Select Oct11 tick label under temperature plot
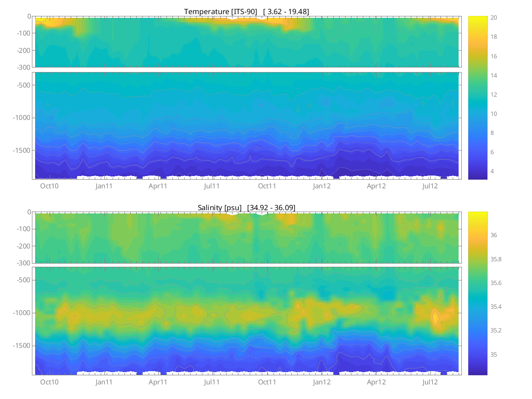This screenshot has height=399, width=532. click(267, 186)
